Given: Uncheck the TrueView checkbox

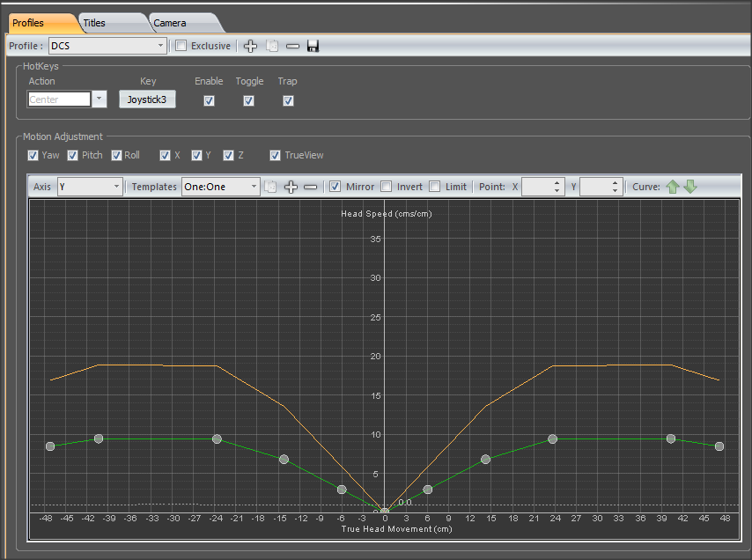Looking at the screenshot, I should [276, 155].
